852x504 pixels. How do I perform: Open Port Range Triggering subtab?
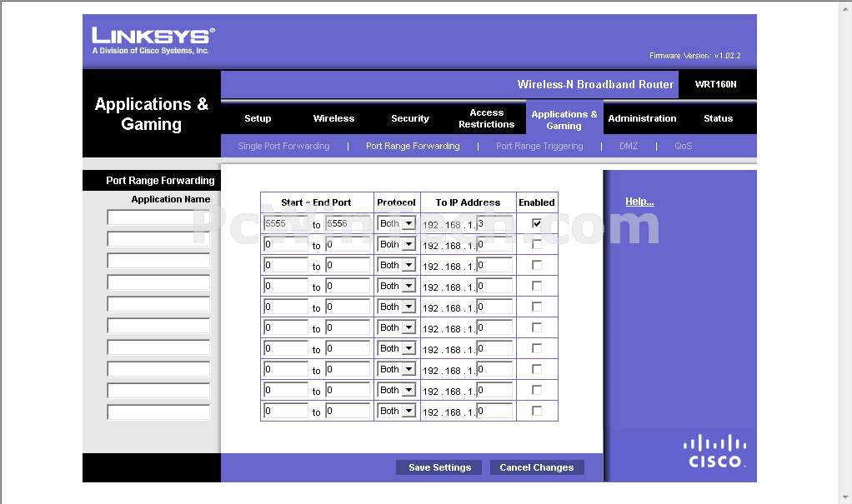(539, 146)
